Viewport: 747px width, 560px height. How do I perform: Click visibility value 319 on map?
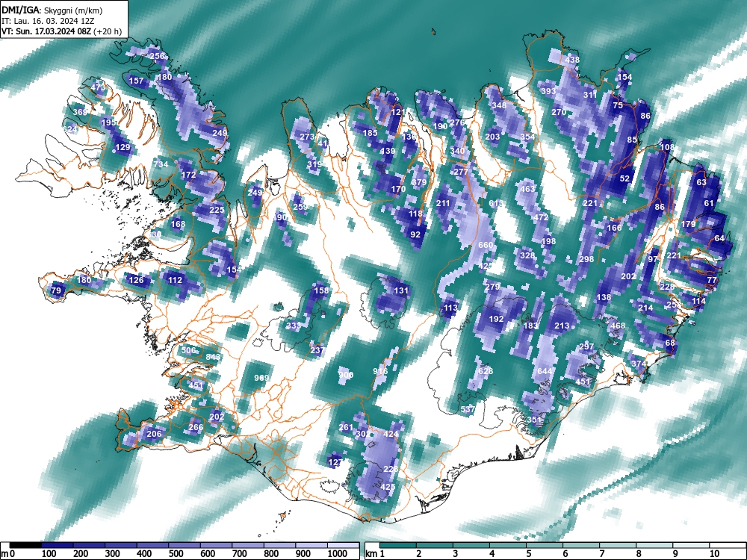[x=314, y=164]
